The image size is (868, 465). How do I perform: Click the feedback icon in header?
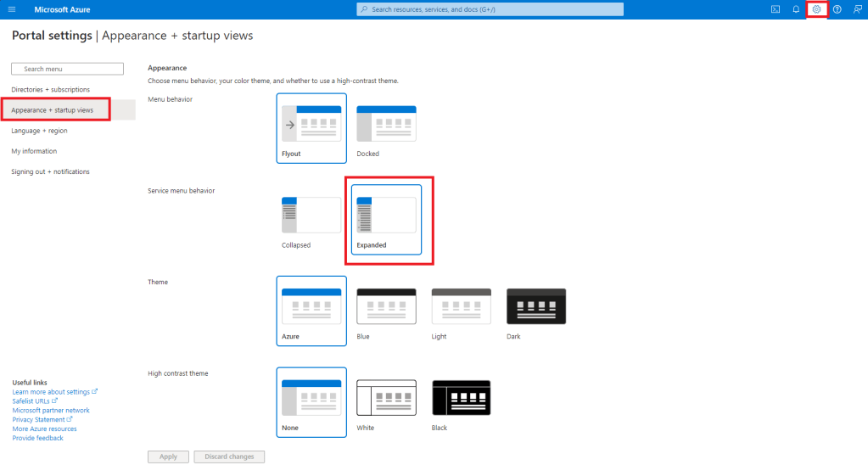(858, 9)
